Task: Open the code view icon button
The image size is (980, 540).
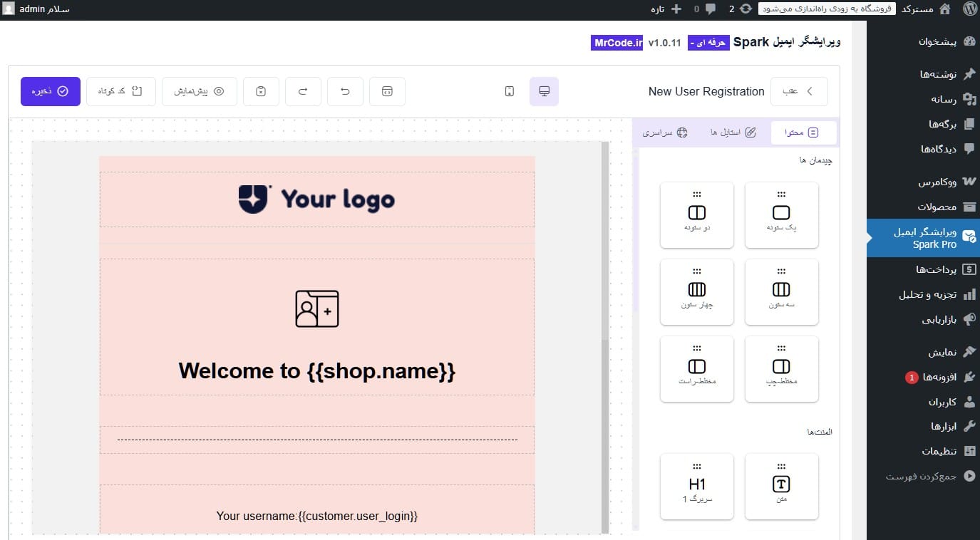Action: (x=387, y=91)
